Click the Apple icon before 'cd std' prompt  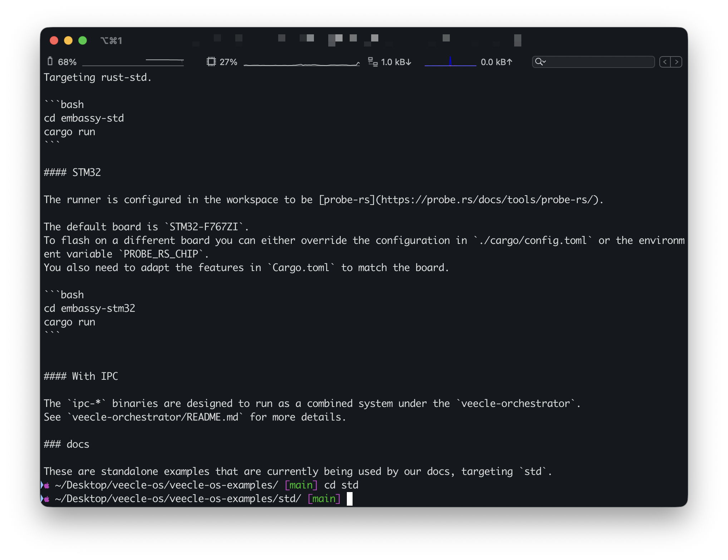(x=46, y=485)
